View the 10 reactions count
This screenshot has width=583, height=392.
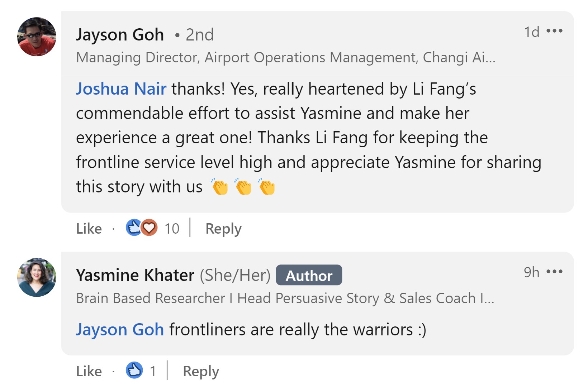click(x=172, y=229)
